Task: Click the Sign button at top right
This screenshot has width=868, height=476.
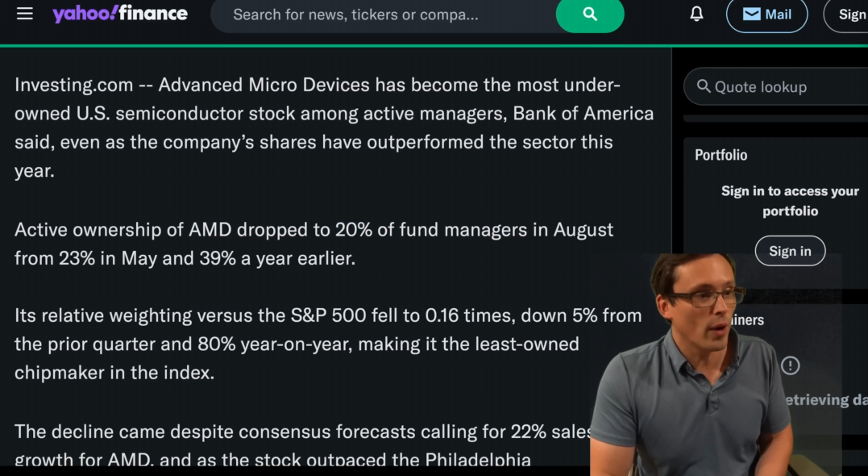Action: [847, 15]
